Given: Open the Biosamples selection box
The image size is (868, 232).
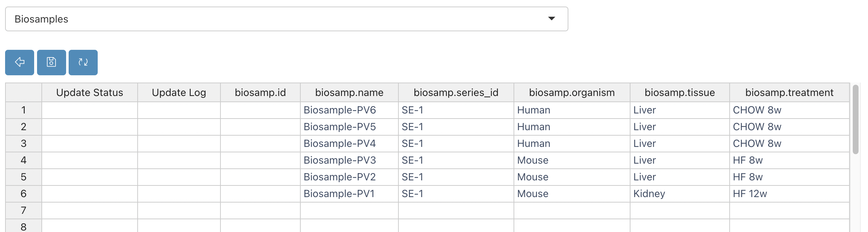Looking at the screenshot, I should 287,19.
